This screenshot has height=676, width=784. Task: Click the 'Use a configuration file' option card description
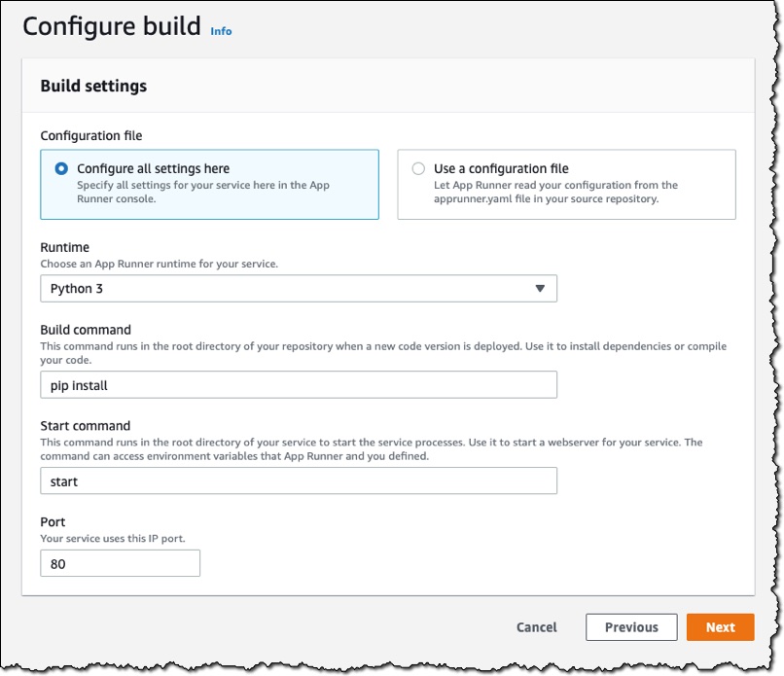(555, 192)
